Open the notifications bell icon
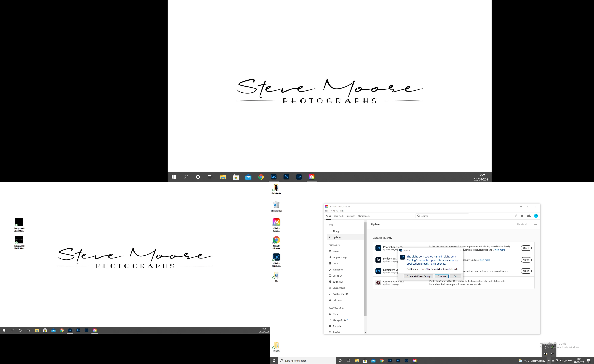This screenshot has width=594, height=364. click(x=522, y=216)
